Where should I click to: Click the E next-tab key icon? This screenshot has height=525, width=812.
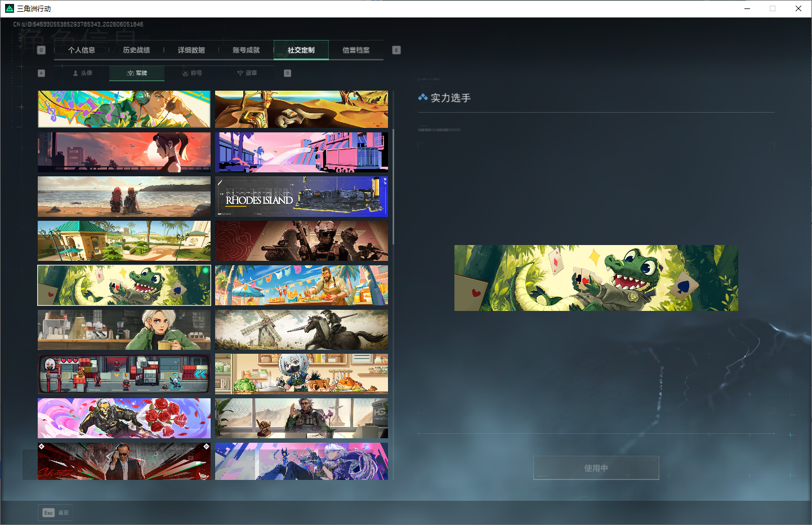[x=396, y=50]
